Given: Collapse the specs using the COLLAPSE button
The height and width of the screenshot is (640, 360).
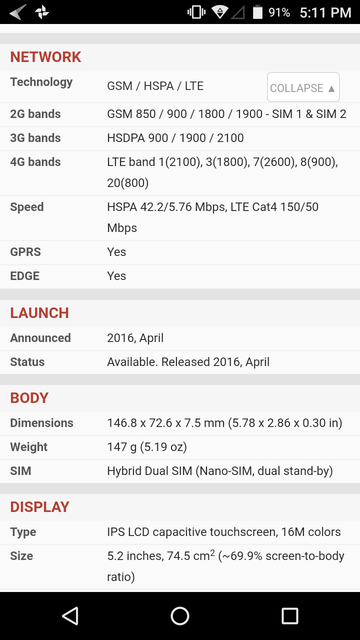Looking at the screenshot, I should 303,87.
